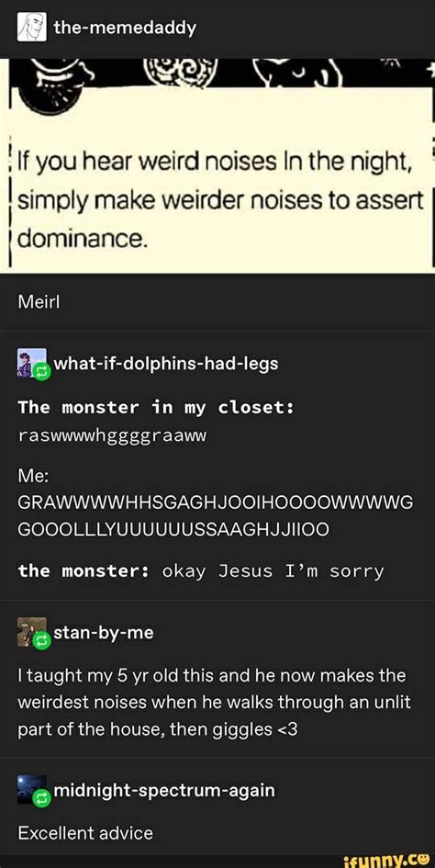Click "The monster in my closet:" heading
435x868 pixels.
click(155, 409)
